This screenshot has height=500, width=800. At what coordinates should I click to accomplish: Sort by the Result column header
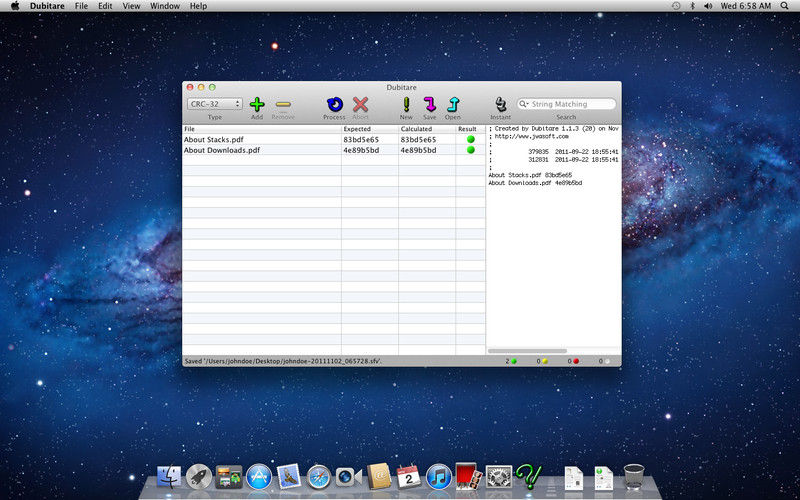(470, 129)
